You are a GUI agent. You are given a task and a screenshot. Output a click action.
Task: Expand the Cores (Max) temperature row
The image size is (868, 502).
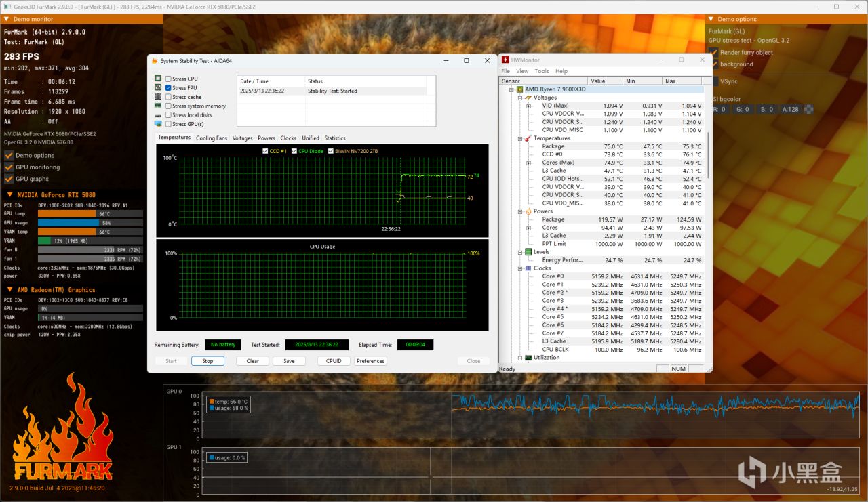tap(528, 163)
